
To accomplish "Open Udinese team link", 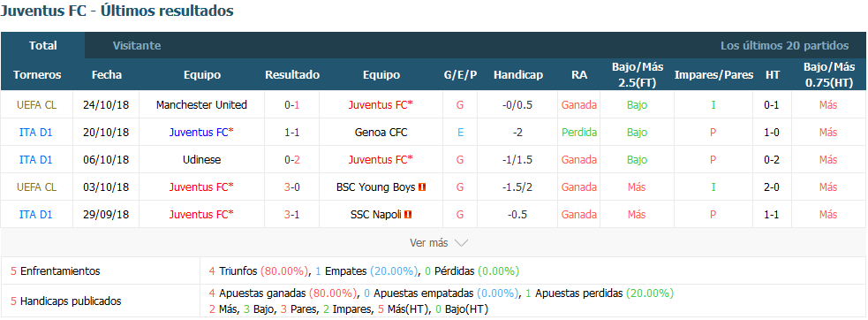I will (201, 160).
